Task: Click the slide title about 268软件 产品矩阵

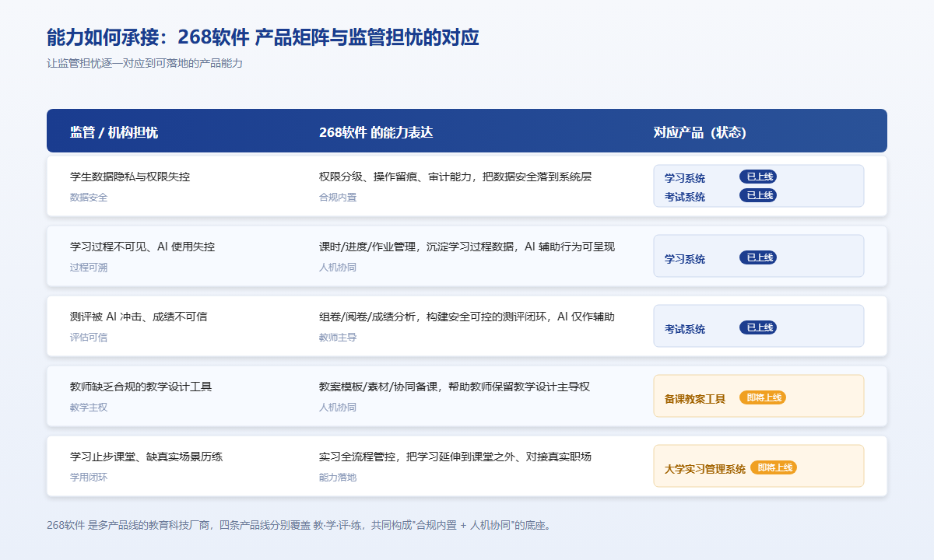Action: (263, 37)
